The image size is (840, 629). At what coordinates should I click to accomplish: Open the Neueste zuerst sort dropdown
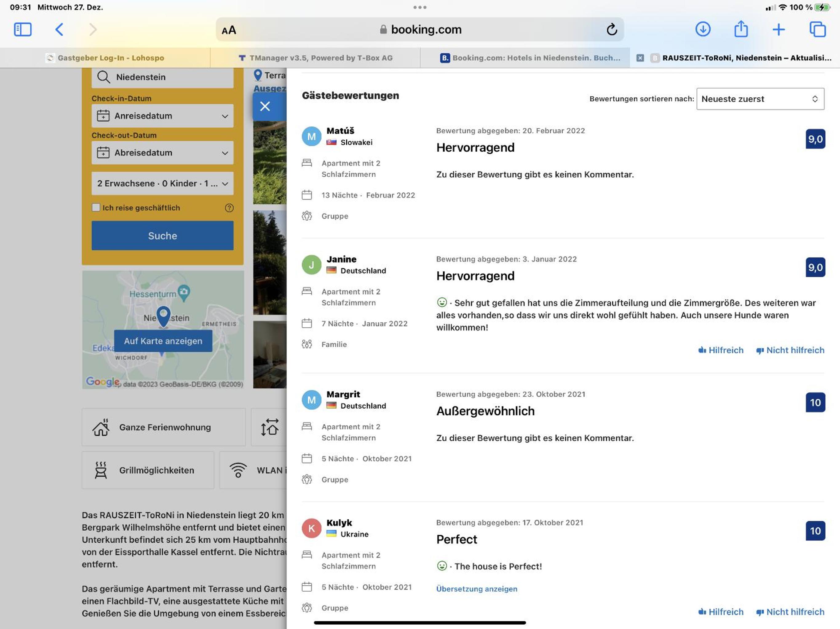pyautogui.click(x=760, y=99)
